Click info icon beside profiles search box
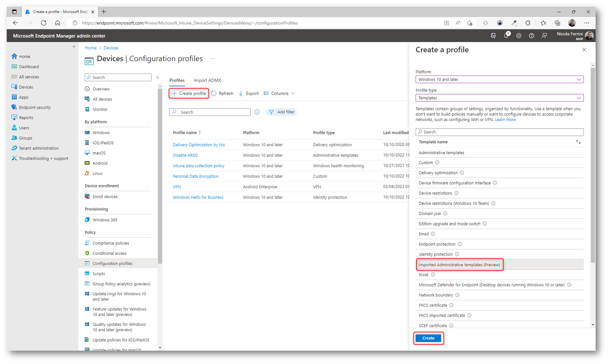 tap(257, 112)
